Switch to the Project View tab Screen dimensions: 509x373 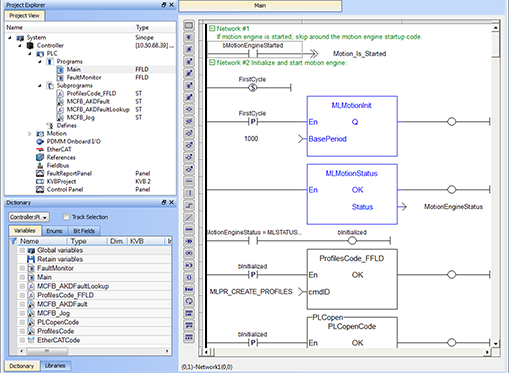coord(24,15)
